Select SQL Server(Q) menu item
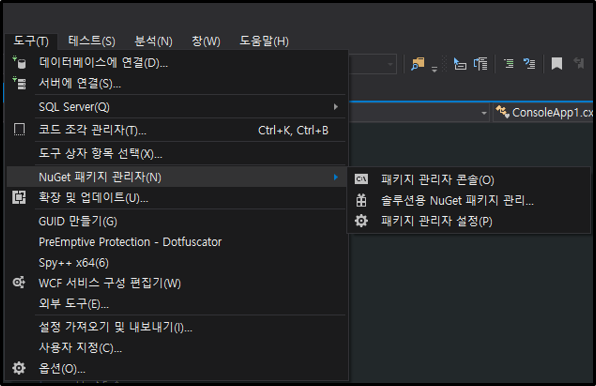The image size is (596, 386). [x=177, y=107]
